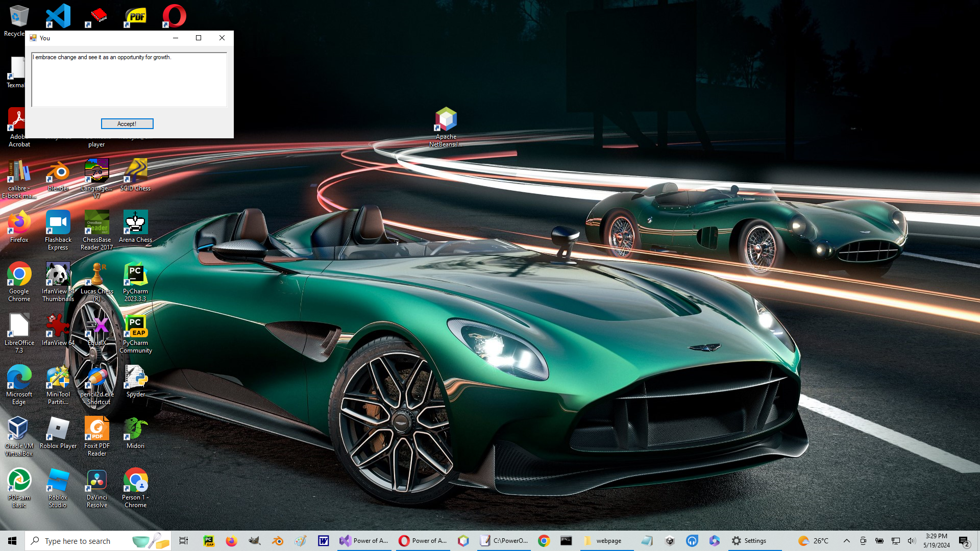
Task: Open the volume control in the tray
Action: [x=912, y=541]
